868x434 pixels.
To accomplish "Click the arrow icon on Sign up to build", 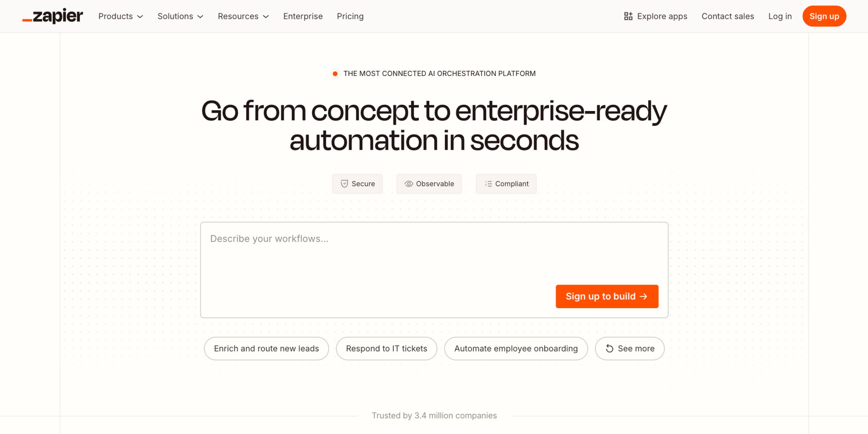I will pyautogui.click(x=643, y=296).
